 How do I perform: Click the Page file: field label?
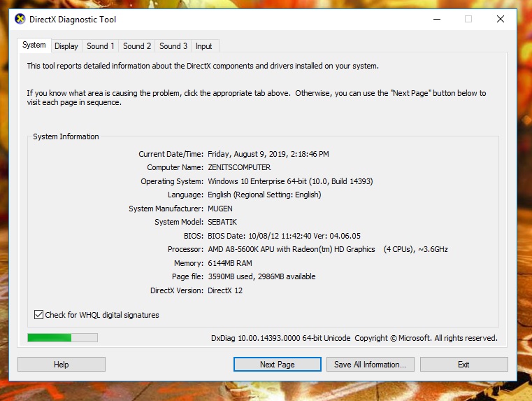coord(187,276)
